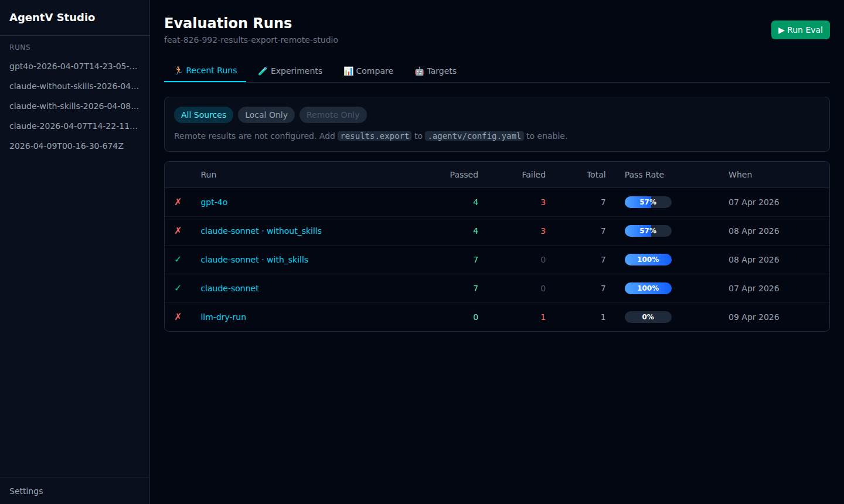
Task: Click the 0% pass rate bar for llm-dry-run
Action: tap(648, 317)
